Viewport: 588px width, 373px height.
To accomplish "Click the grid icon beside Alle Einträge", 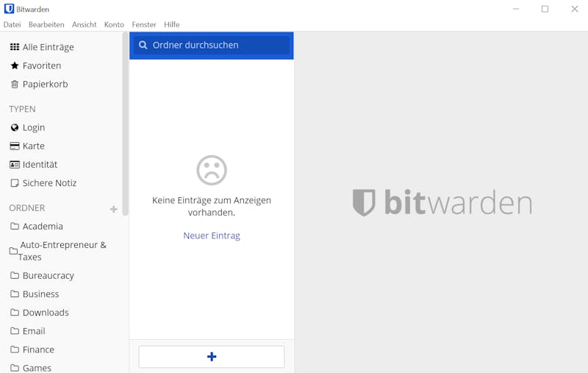I will click(15, 47).
